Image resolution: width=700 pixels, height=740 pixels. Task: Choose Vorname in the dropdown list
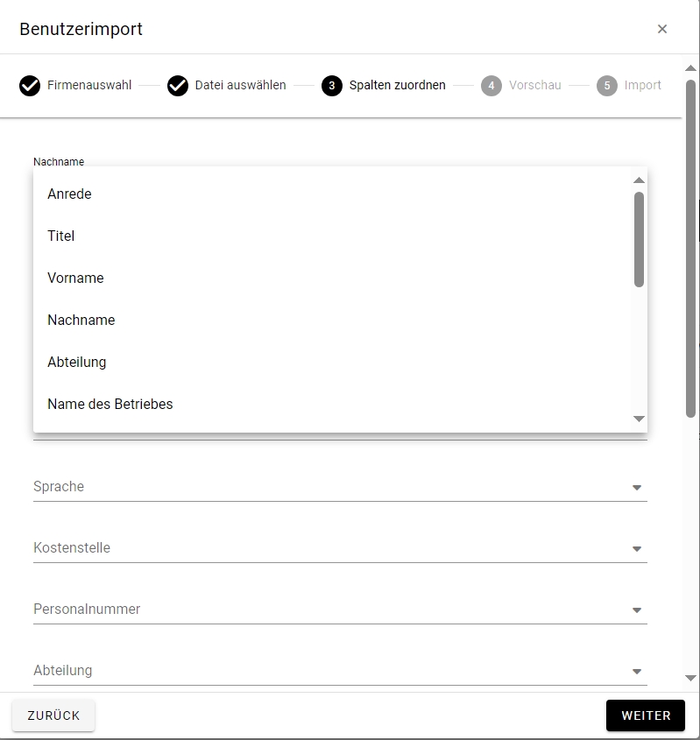coord(75,278)
